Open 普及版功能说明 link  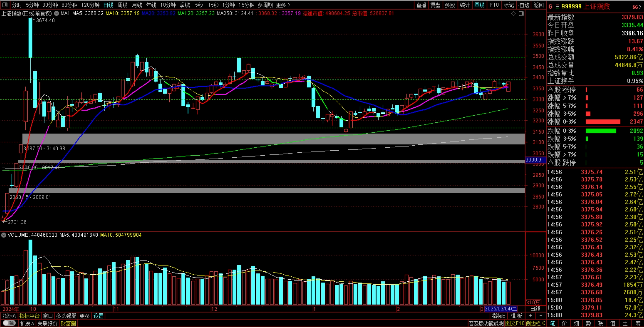pyautogui.click(x=486, y=323)
